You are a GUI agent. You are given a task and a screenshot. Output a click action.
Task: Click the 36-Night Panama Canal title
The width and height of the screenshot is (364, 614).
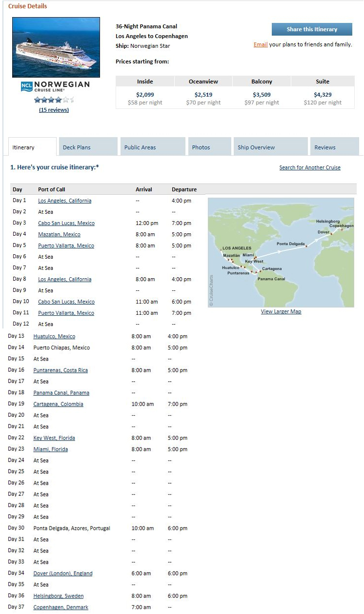tap(146, 26)
